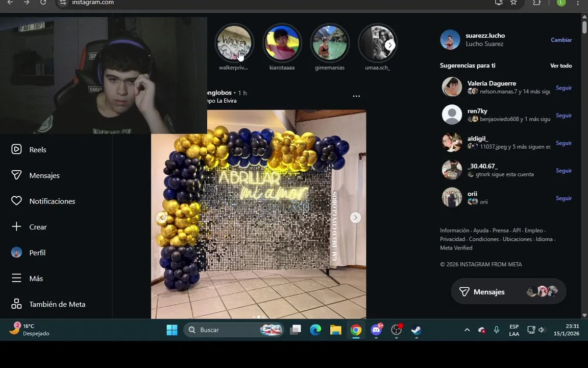Open Prensa footer link
This screenshot has width=588, height=368.
tap(501, 231)
